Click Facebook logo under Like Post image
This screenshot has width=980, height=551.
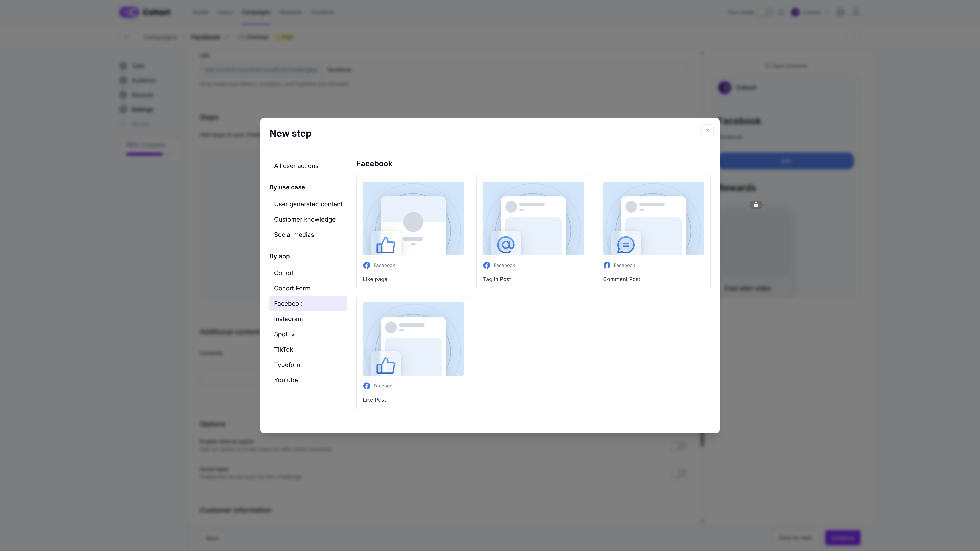366,386
